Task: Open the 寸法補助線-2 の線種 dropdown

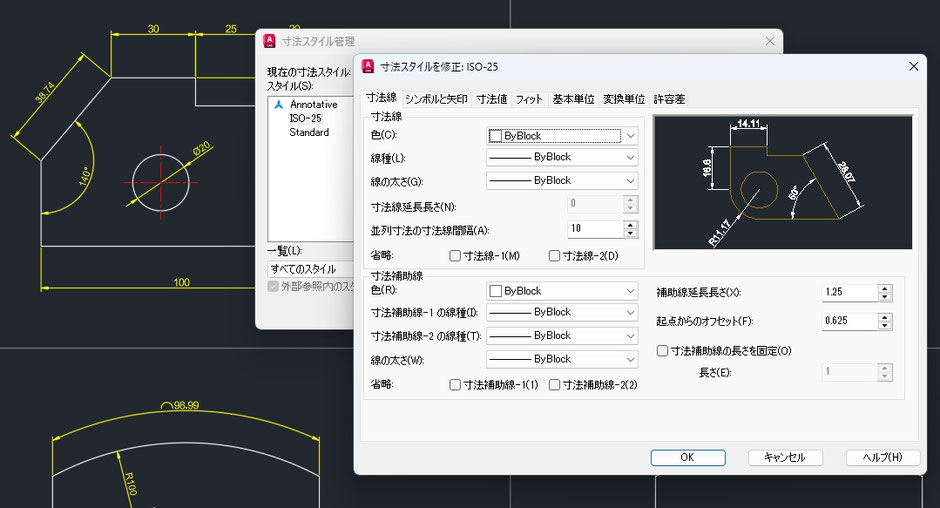Action: click(562, 335)
